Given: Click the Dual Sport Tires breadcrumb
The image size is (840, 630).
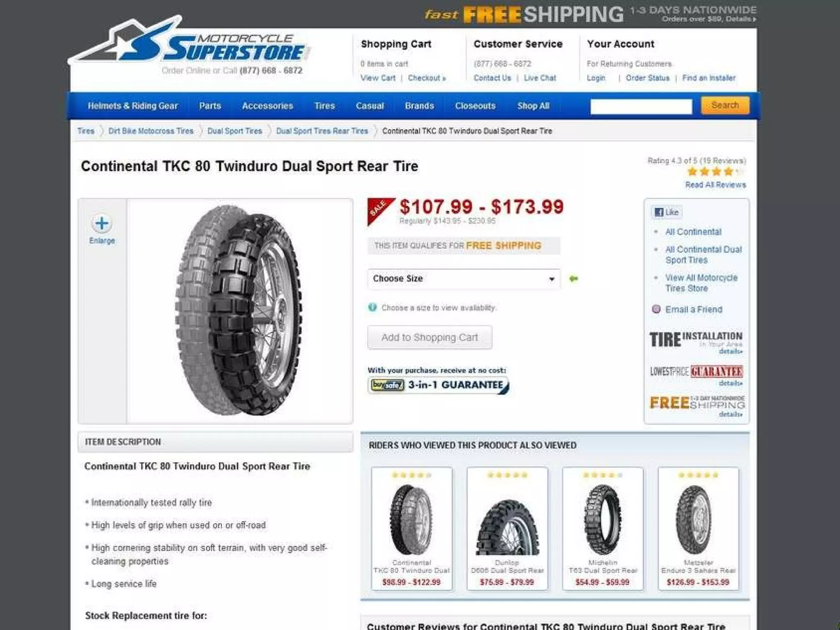Looking at the screenshot, I should coord(235,131).
